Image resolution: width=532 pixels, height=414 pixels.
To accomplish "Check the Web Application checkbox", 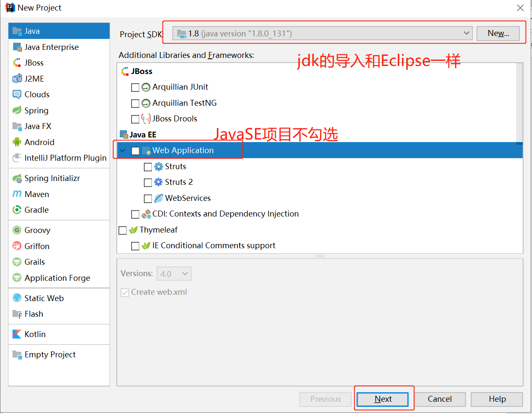I will coord(135,151).
